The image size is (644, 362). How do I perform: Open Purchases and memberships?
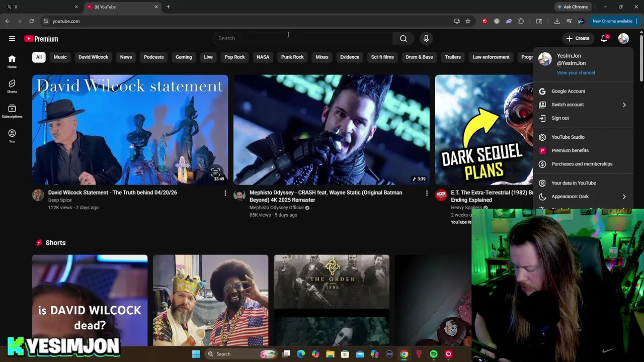583,164
